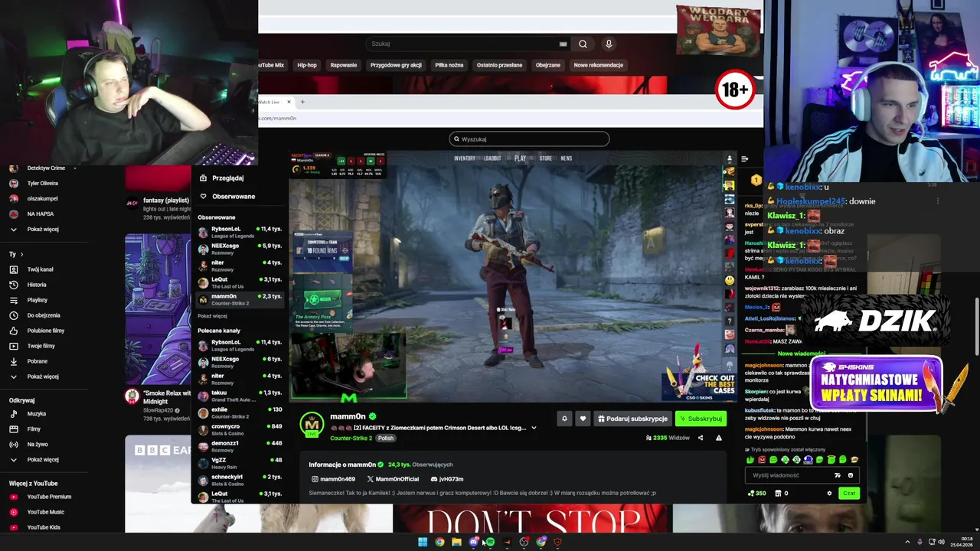Click the heart follow icon for mamm0n
This screenshot has width=980, height=551.
coord(583,419)
